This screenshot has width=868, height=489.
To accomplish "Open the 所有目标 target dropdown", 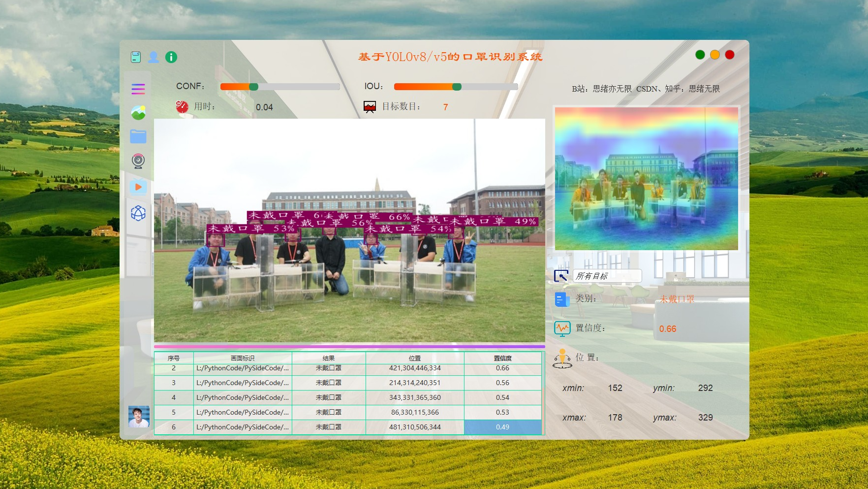I will (607, 276).
